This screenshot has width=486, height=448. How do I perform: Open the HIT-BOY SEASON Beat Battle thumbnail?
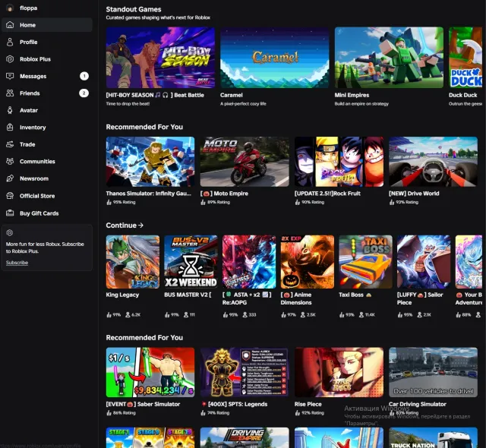pos(160,58)
